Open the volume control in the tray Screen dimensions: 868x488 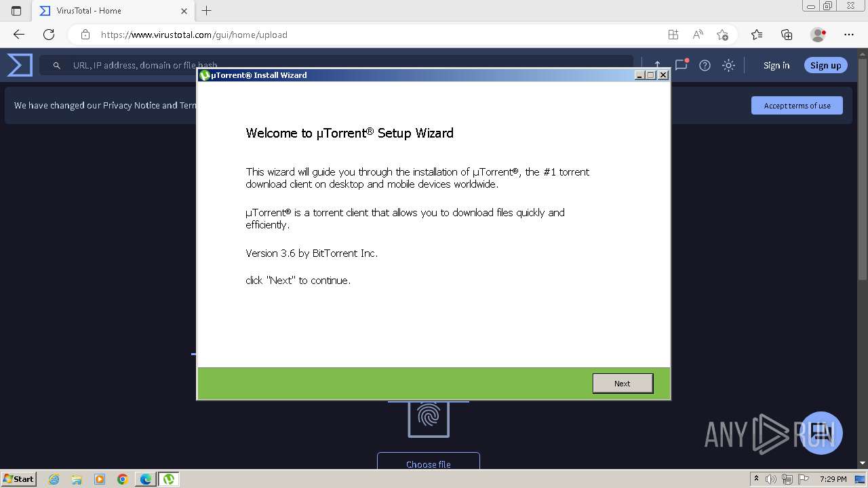[771, 479]
